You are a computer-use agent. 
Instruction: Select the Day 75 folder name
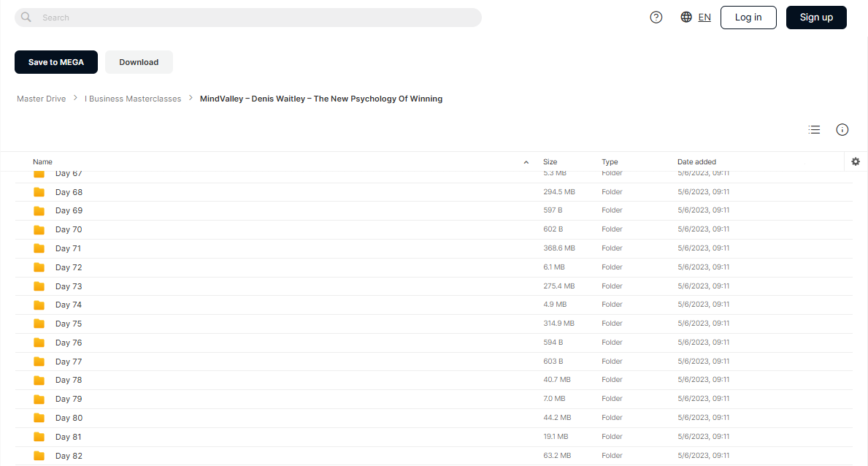[x=69, y=324]
